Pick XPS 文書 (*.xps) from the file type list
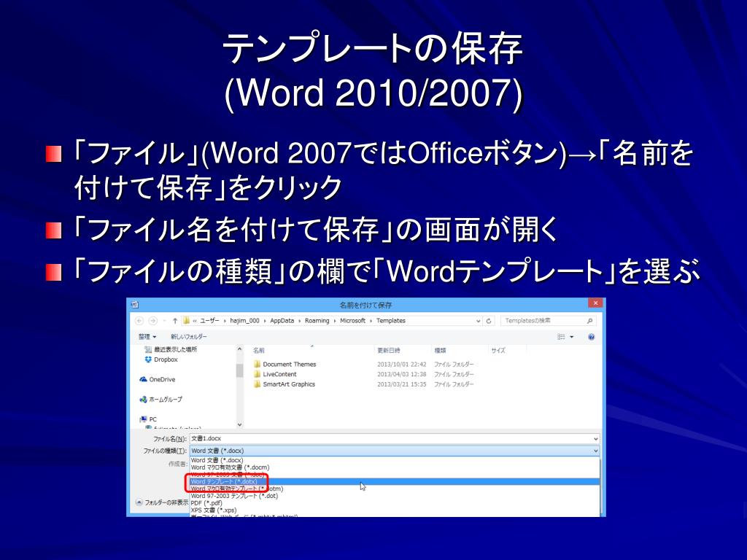Viewport: 747px width, 560px height. coord(395,510)
